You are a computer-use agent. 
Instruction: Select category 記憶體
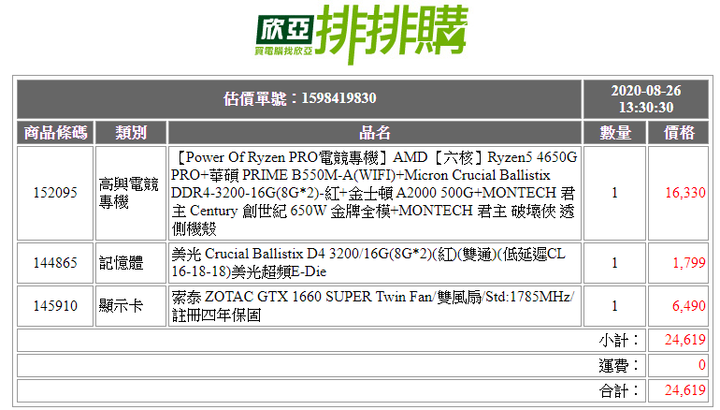(x=121, y=263)
